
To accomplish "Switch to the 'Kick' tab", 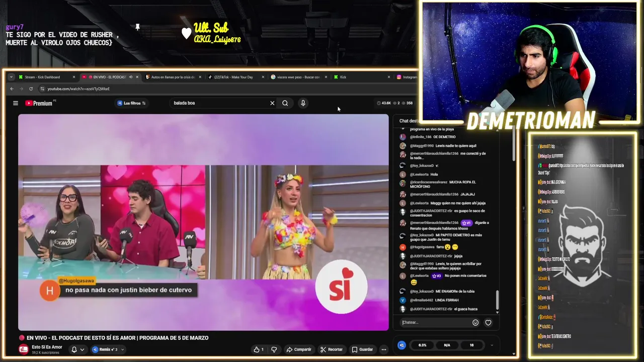I will point(361,77).
